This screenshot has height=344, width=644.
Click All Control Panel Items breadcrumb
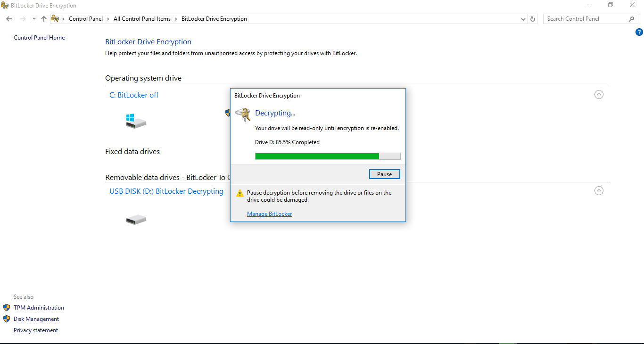(142, 19)
